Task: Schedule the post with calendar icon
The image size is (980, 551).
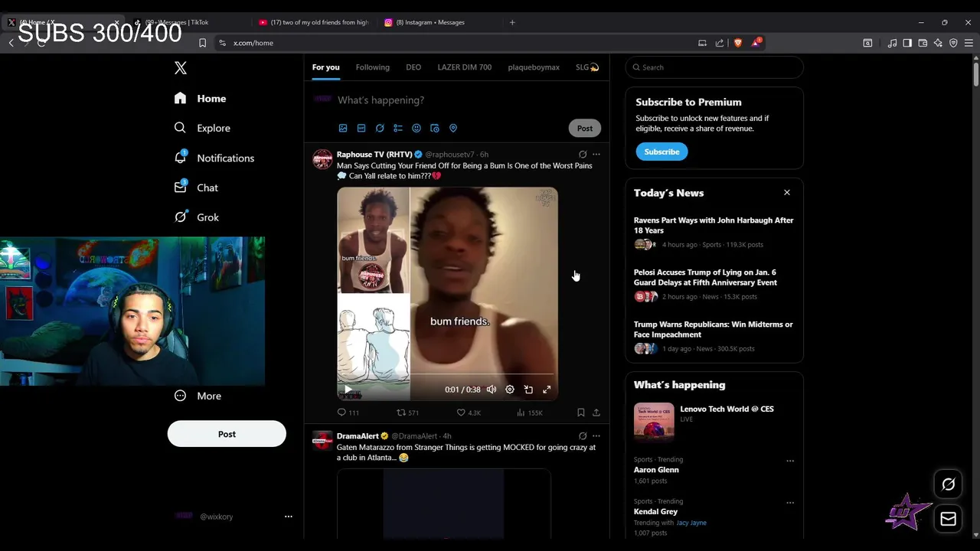Action: click(435, 129)
